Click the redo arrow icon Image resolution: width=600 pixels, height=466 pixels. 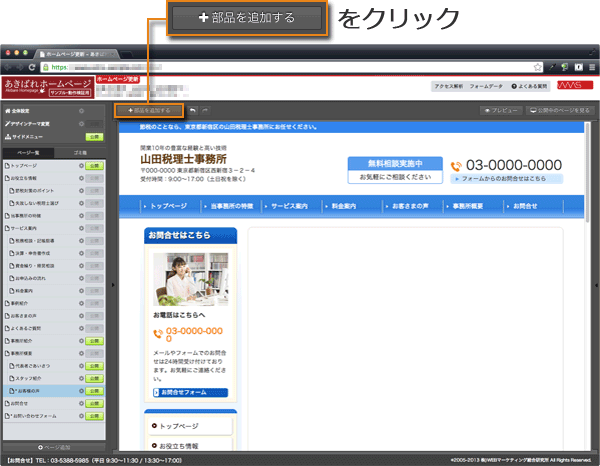point(205,109)
